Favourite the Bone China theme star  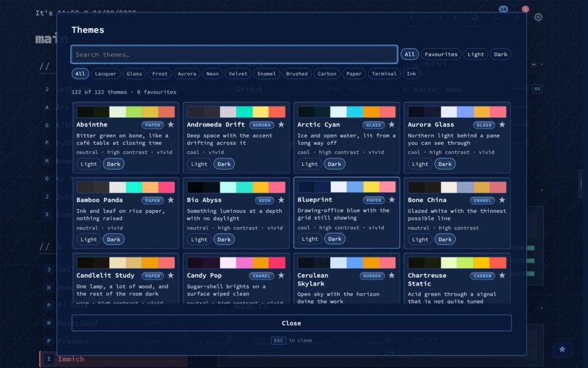(502, 200)
